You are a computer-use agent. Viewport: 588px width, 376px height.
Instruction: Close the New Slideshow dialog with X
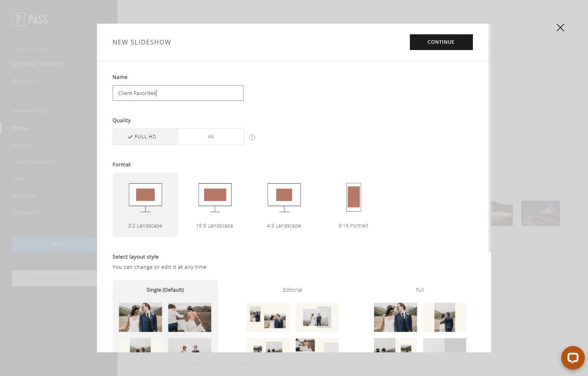point(560,28)
